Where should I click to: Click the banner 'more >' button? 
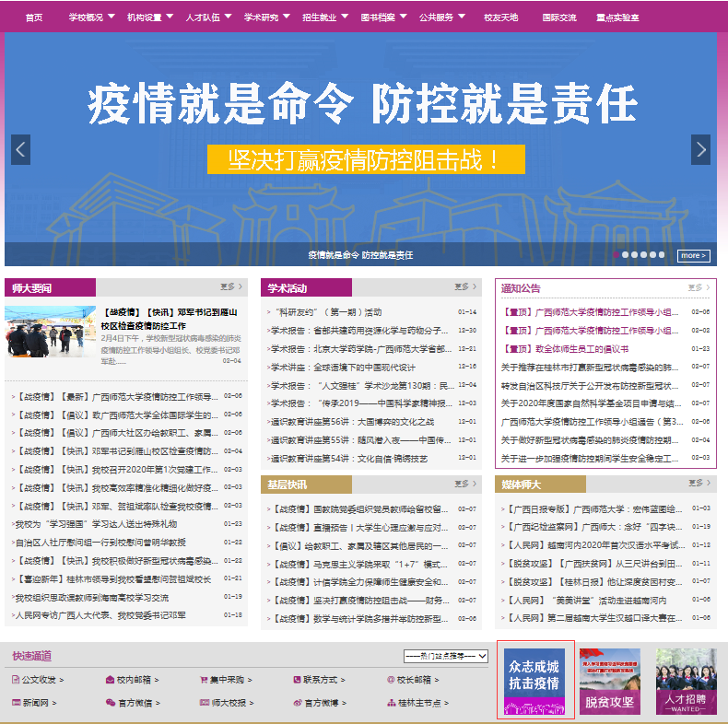694,255
